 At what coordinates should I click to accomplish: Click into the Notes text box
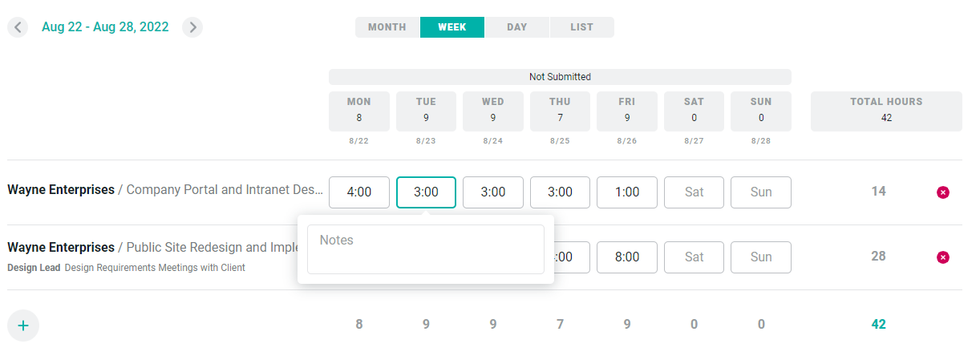click(426, 249)
